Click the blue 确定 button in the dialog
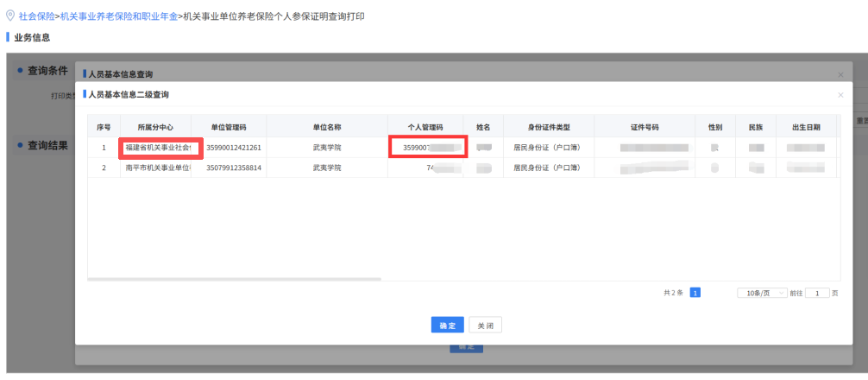 pos(447,326)
